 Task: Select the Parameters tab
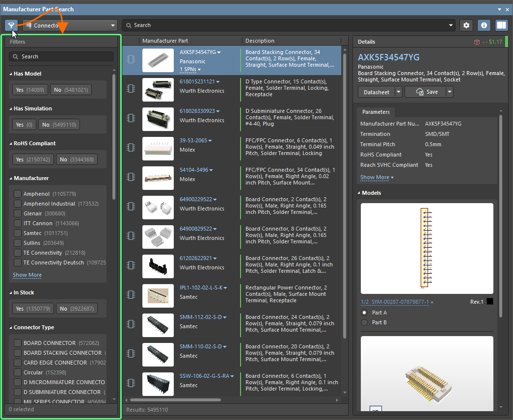coord(376,112)
